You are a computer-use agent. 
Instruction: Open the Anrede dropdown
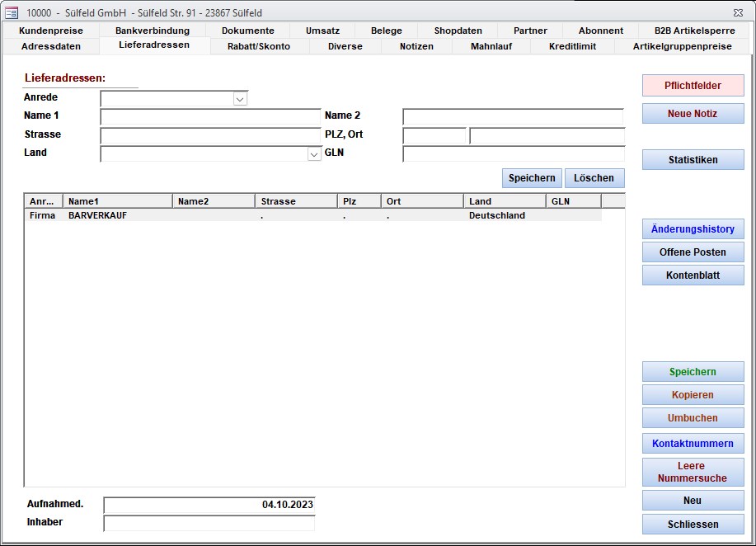coord(240,99)
